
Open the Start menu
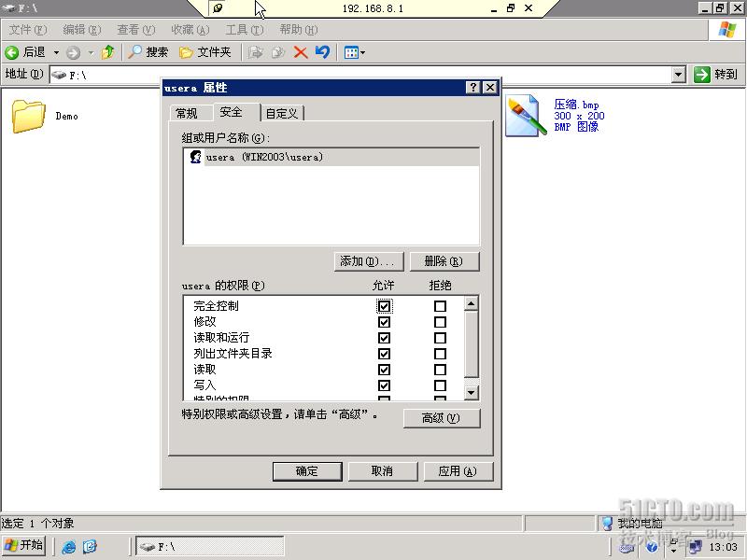[24, 545]
